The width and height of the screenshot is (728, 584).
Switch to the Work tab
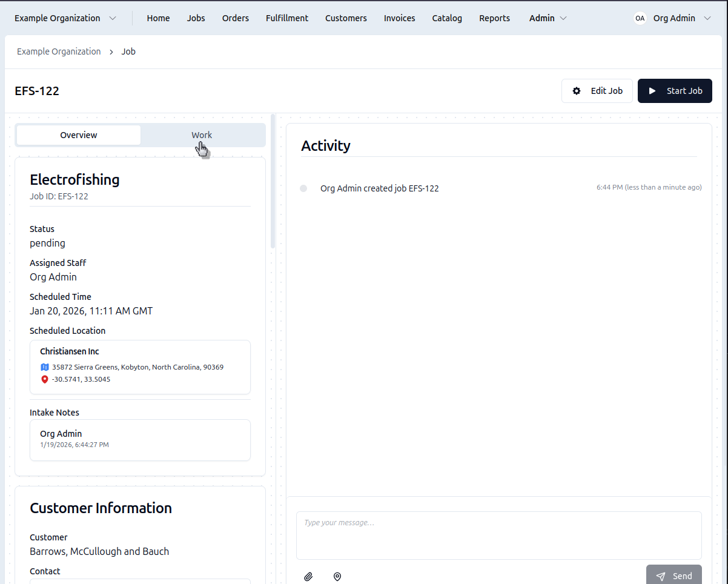[x=202, y=135]
